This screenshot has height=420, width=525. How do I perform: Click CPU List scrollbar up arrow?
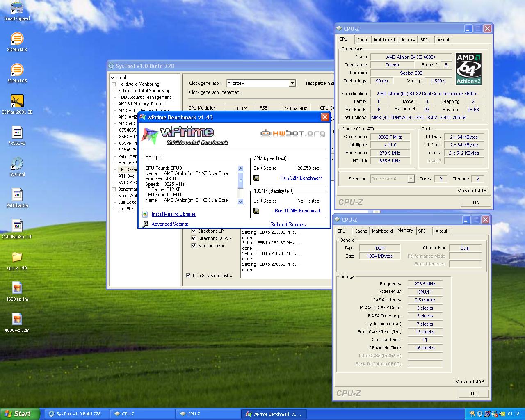tap(241, 169)
